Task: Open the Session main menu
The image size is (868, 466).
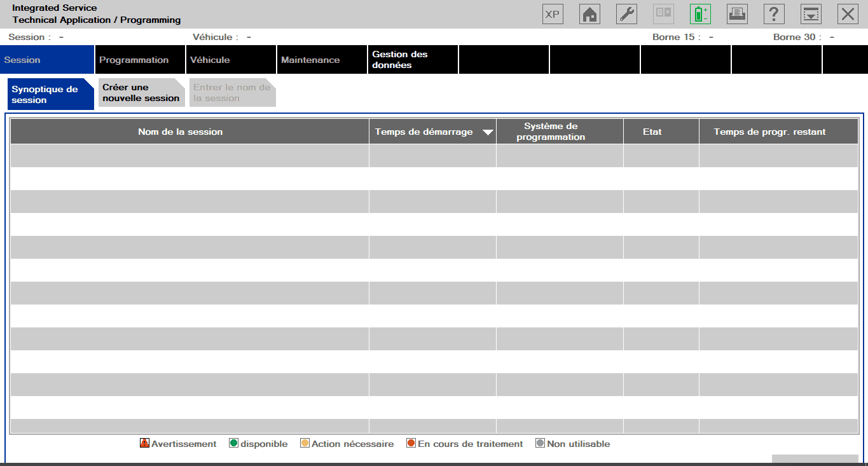Action: pos(47,60)
